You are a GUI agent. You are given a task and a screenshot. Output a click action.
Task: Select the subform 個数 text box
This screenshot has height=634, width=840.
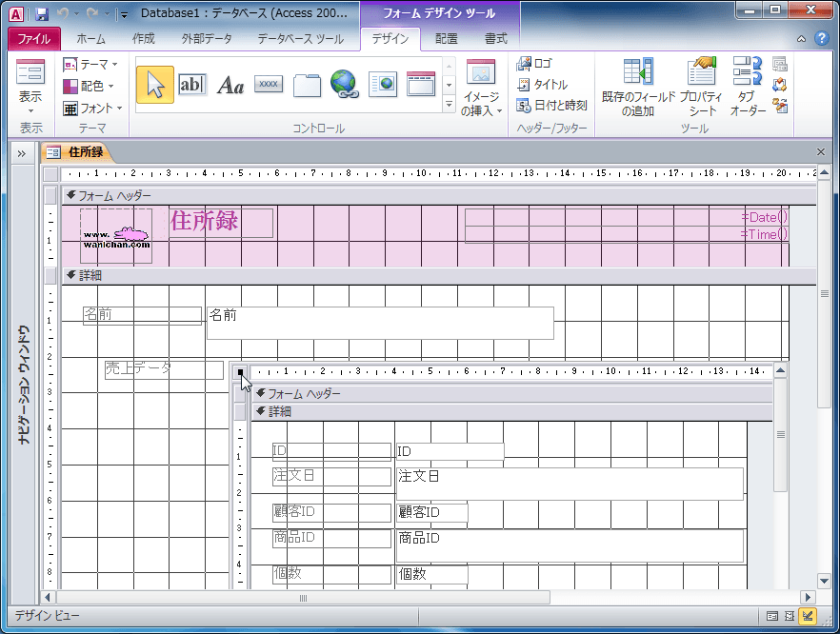(x=432, y=574)
